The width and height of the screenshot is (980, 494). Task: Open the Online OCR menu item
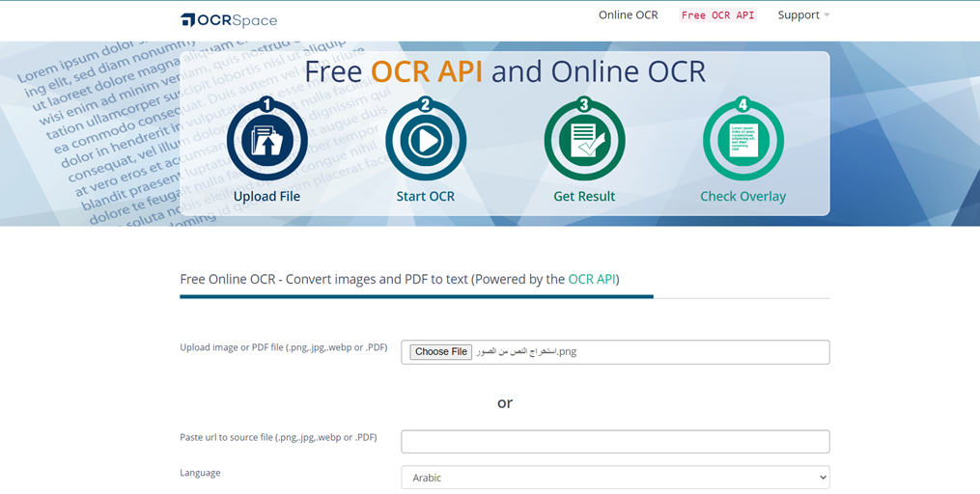(629, 15)
